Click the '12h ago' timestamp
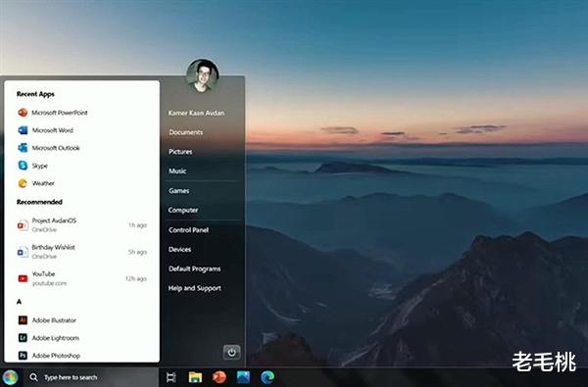This screenshot has height=387, width=588. click(136, 278)
